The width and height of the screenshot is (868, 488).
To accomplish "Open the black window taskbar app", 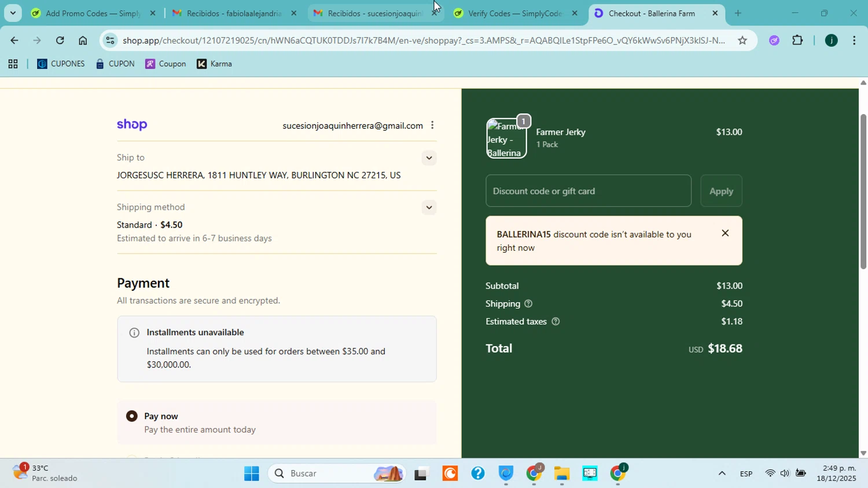I will 421,474.
